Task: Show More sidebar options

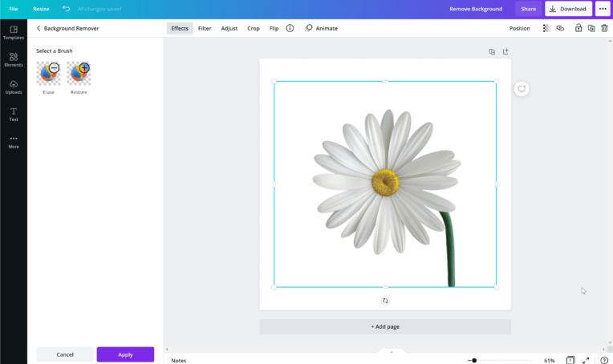Action: 14,142
